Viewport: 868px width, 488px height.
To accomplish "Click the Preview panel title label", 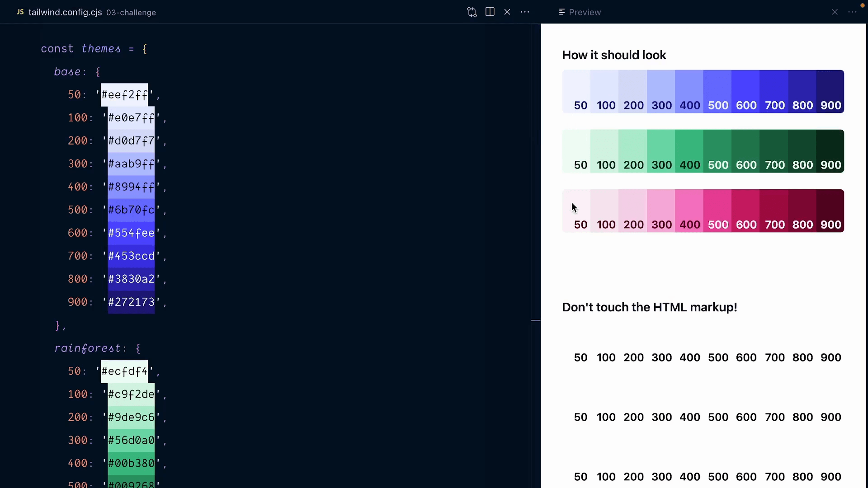I will 585,12.
